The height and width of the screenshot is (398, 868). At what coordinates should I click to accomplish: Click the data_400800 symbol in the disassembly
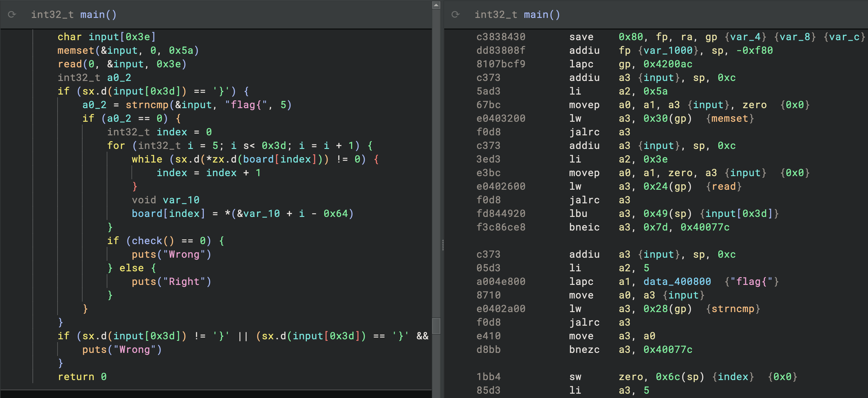point(677,282)
